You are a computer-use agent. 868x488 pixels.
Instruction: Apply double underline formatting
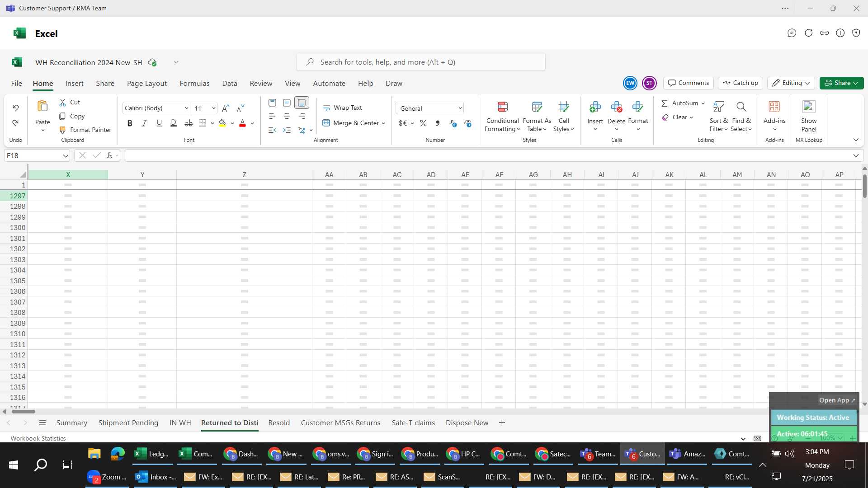174,123
